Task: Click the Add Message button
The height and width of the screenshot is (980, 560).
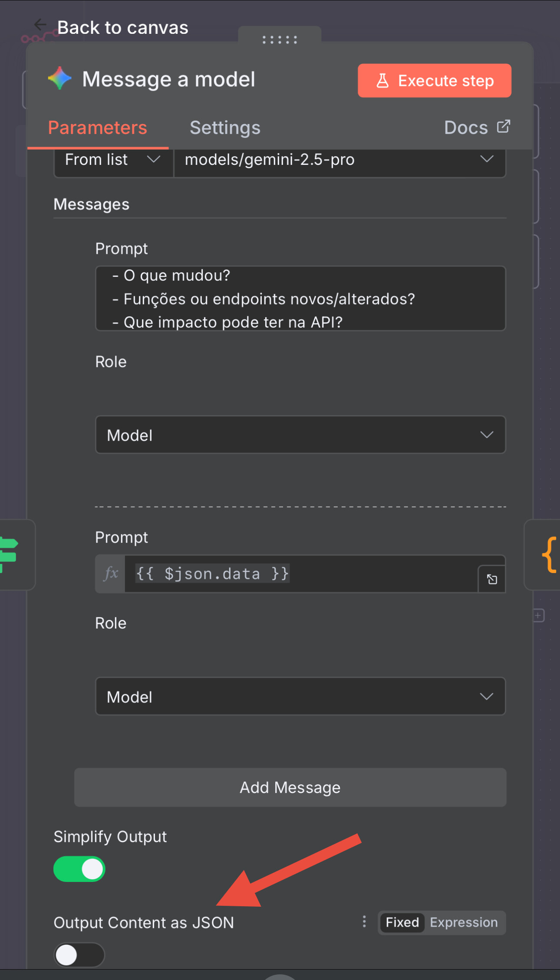Action: [290, 787]
